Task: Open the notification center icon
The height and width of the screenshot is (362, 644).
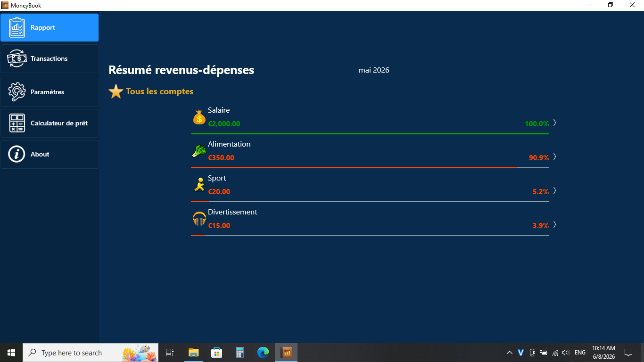Action: [x=628, y=353]
